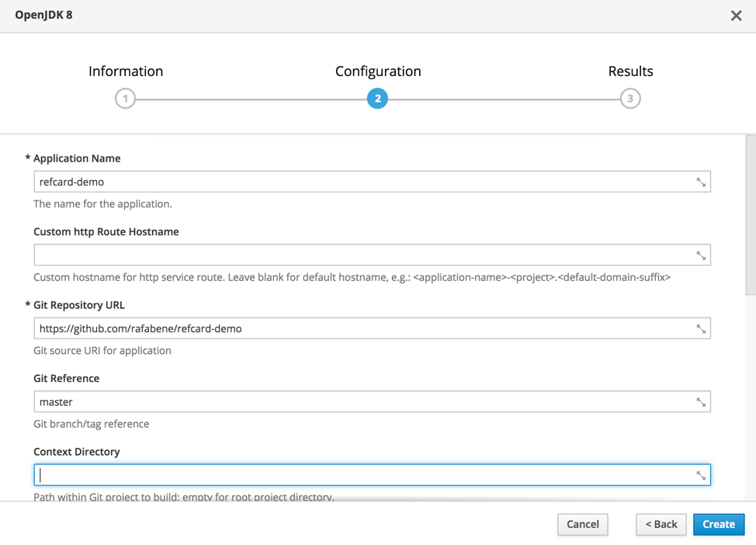Expand the Context Directory field icon

point(701,476)
